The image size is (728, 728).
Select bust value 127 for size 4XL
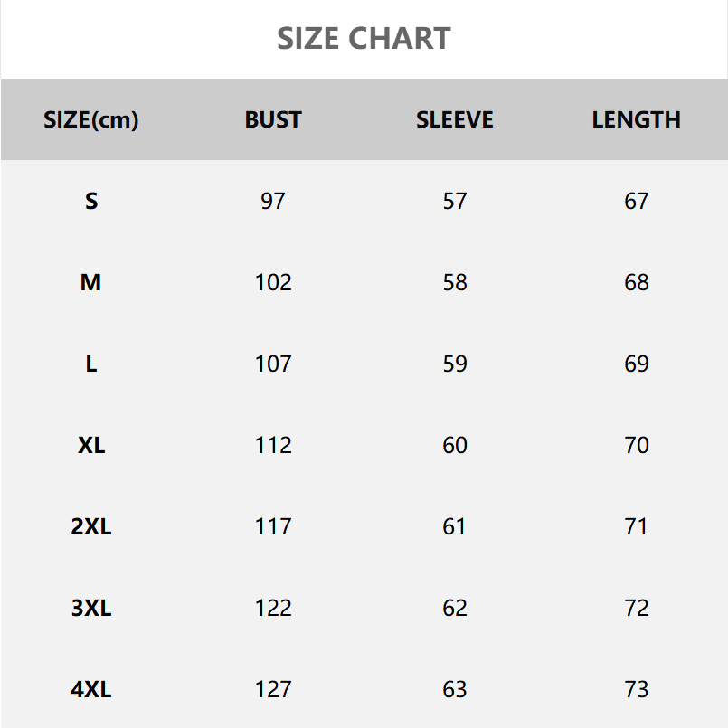[273, 689]
